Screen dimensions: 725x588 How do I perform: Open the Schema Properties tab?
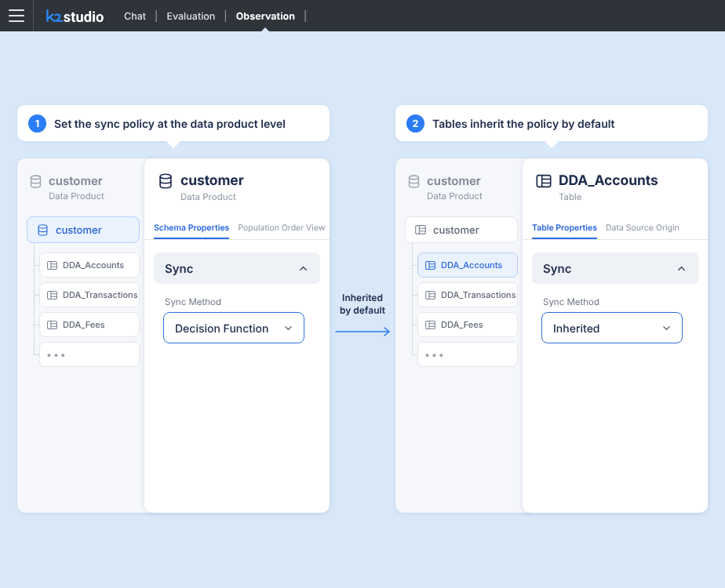pyautogui.click(x=191, y=227)
